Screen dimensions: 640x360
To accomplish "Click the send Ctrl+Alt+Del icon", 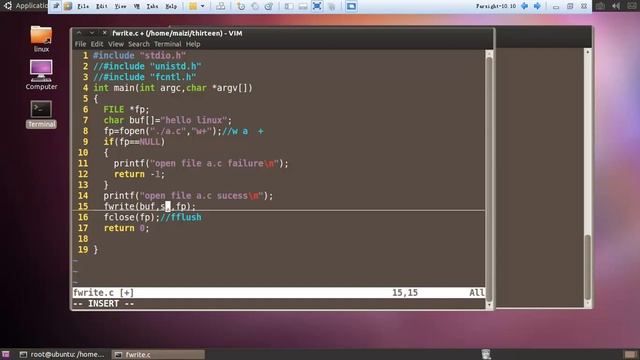I will coord(220,6).
